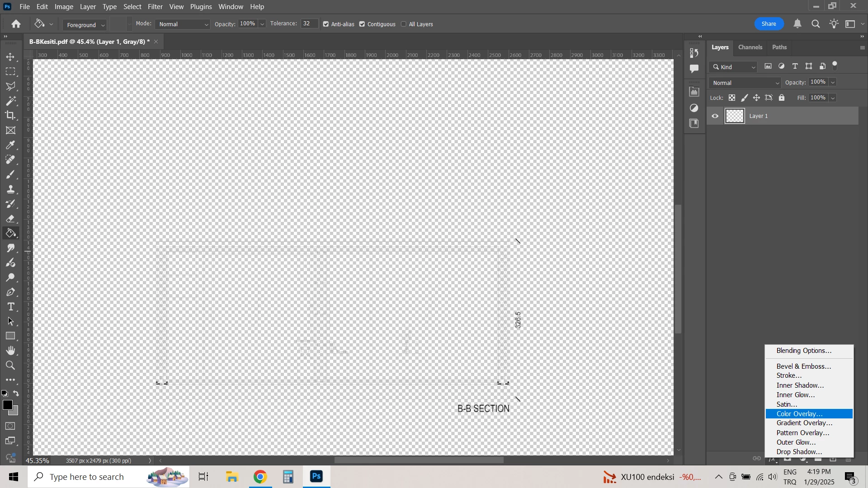Image resolution: width=868 pixels, height=488 pixels.
Task: Select the Zoom tool
Action: (10, 365)
